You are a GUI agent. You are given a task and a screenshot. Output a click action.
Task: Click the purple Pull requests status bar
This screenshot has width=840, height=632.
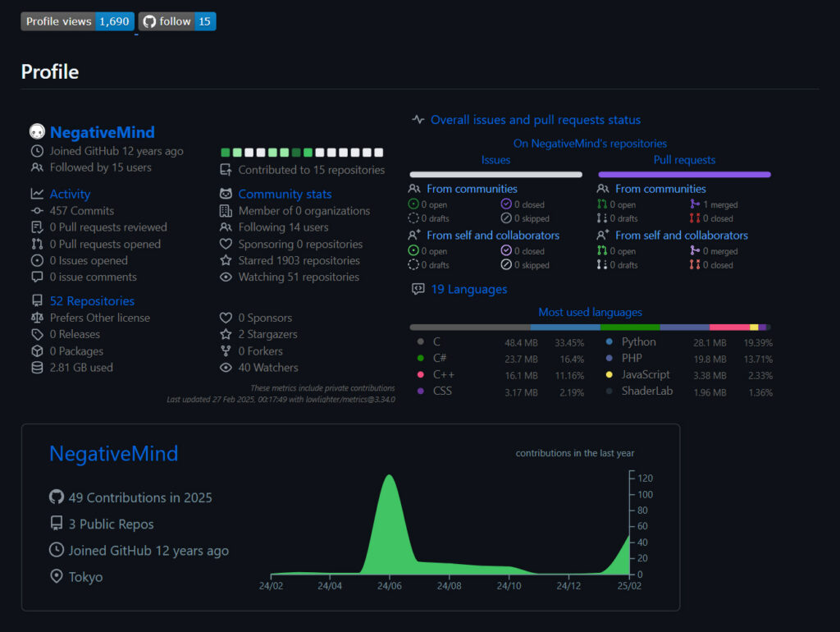[684, 174]
